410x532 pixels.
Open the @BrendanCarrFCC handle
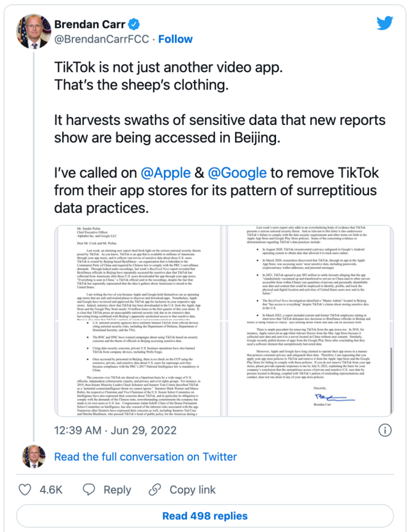[x=102, y=39]
